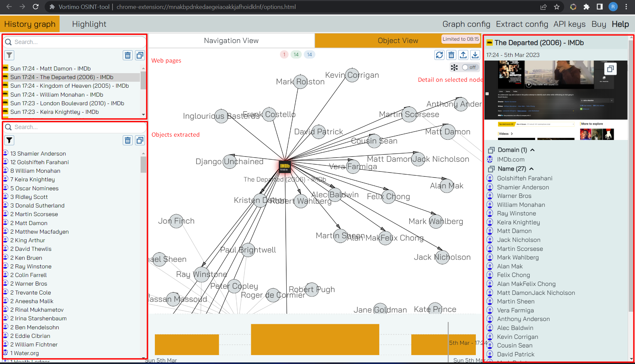Click the graph refresh icon
Screen dimensions: 635x364
pos(439,55)
